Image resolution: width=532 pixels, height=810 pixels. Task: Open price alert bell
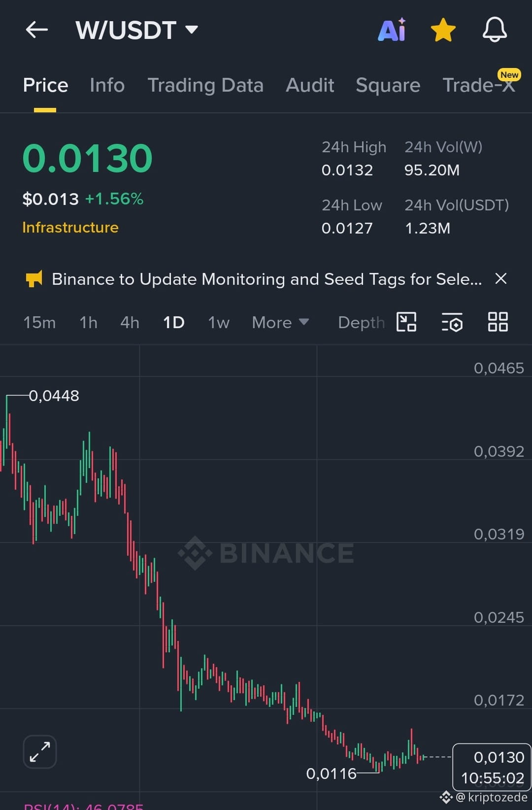tap(495, 30)
